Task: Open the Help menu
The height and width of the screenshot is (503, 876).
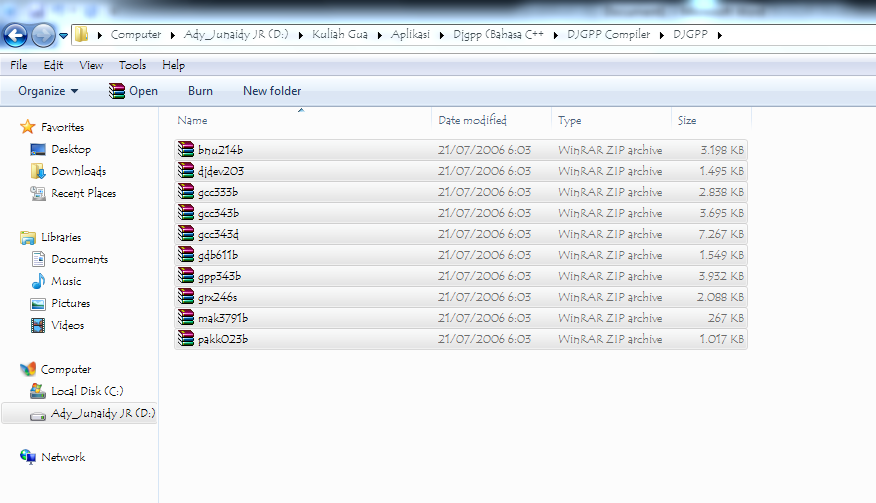Action: [x=173, y=65]
